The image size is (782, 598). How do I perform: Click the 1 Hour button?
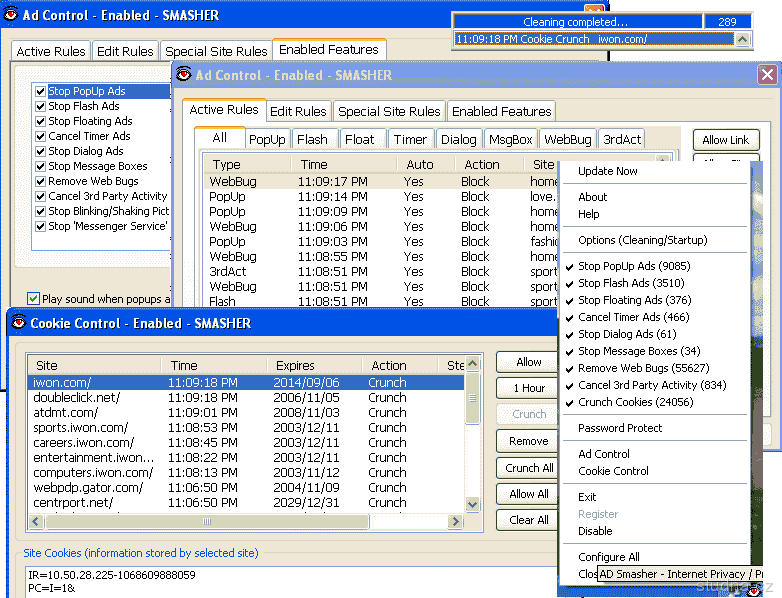pos(528,388)
